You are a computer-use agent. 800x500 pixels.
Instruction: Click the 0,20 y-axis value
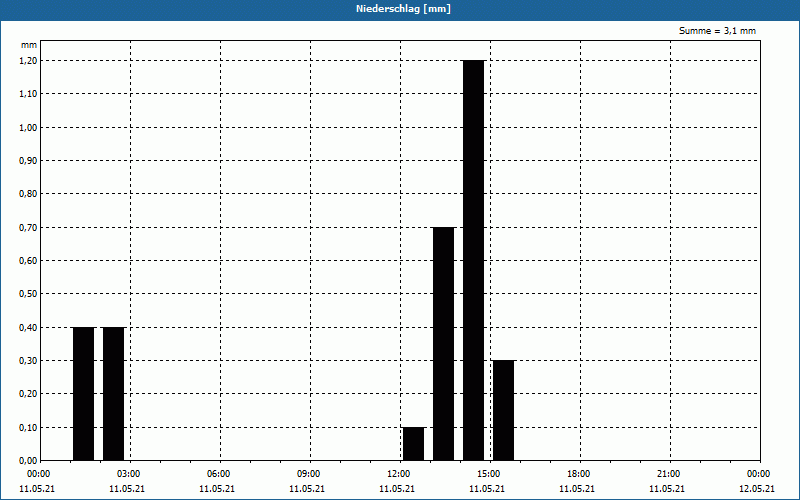[28, 394]
